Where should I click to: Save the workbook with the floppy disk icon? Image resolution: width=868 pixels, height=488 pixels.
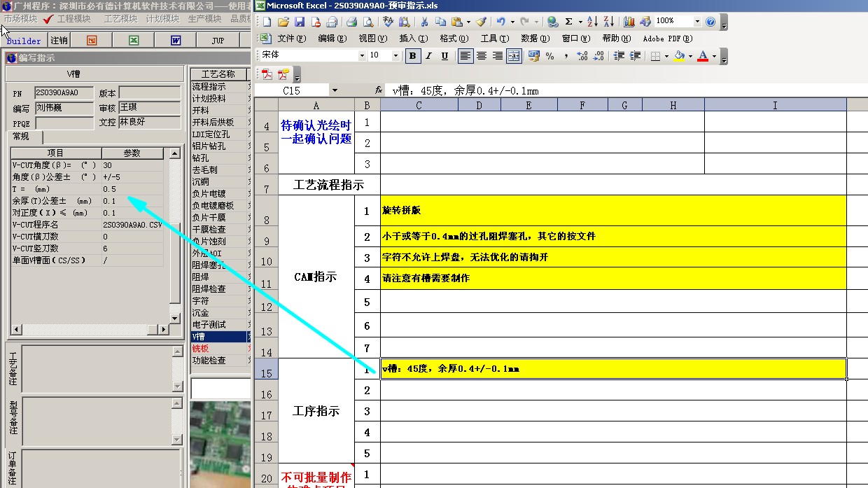(299, 21)
